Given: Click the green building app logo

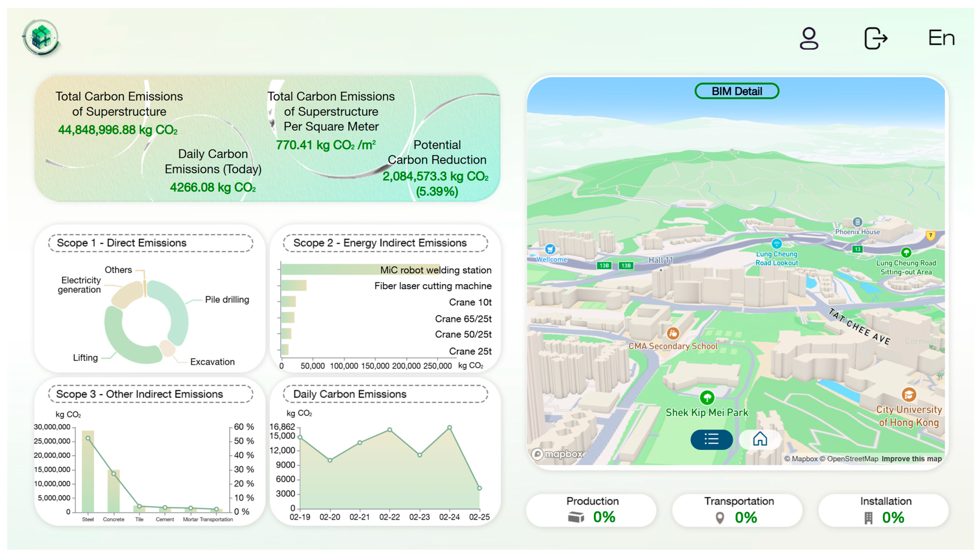Looking at the screenshot, I should tap(41, 37).
